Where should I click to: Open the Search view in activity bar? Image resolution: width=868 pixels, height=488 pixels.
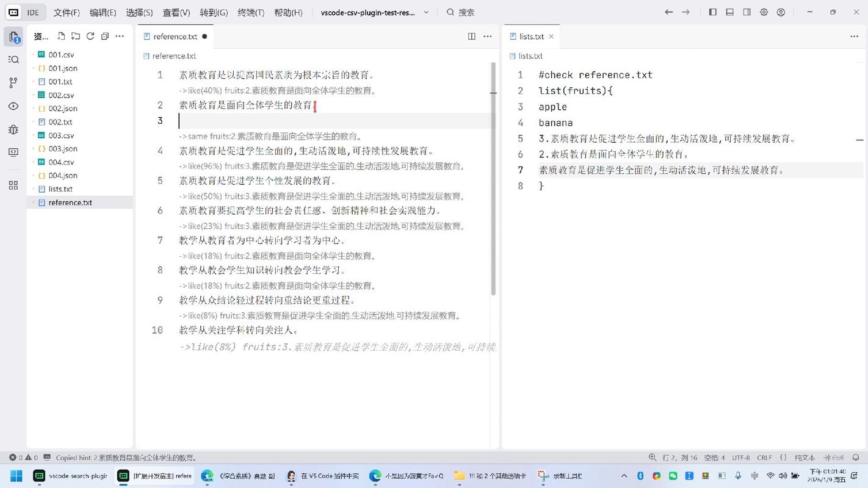tap(13, 60)
